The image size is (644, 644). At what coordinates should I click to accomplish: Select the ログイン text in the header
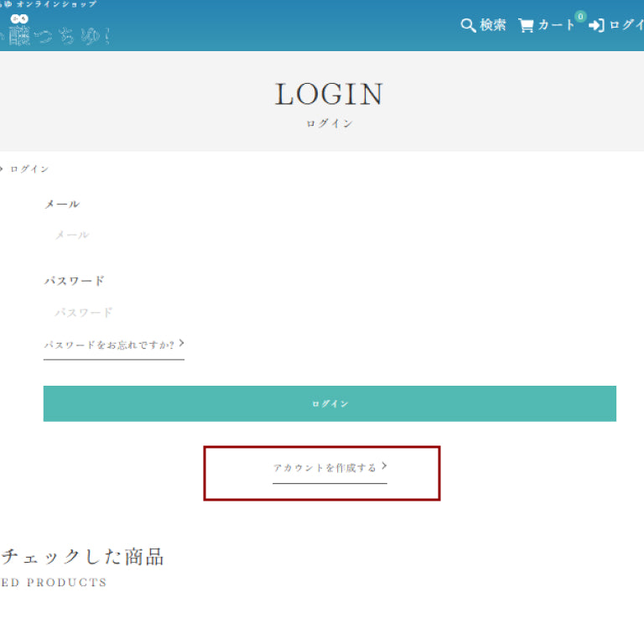[x=626, y=25]
